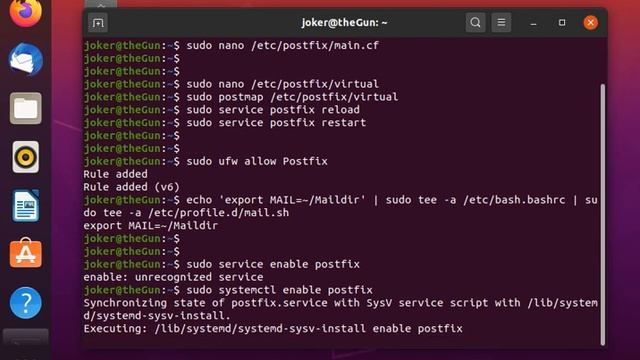
Task: Launch Rhythmbox music player
Action: tap(26, 157)
